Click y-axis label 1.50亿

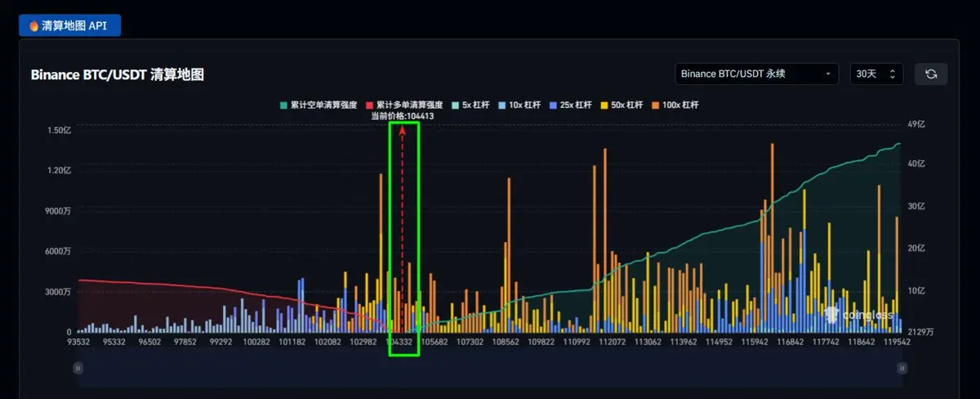click(60, 130)
